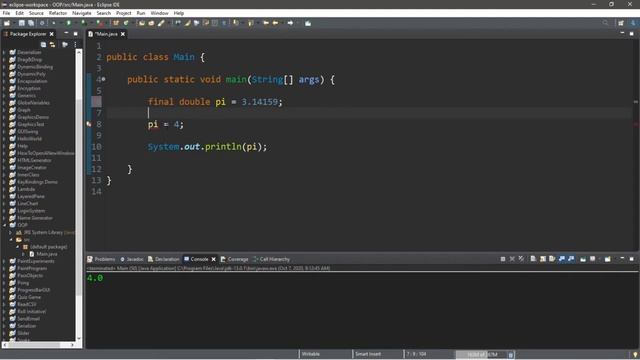Click the New Java Class icon
Screen dimensions: 640x360
[x=126, y=23]
